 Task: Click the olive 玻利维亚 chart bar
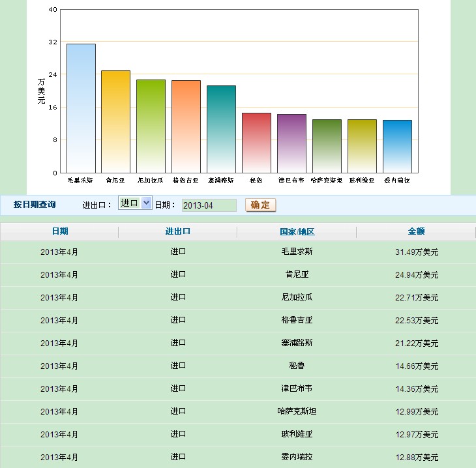click(x=362, y=146)
